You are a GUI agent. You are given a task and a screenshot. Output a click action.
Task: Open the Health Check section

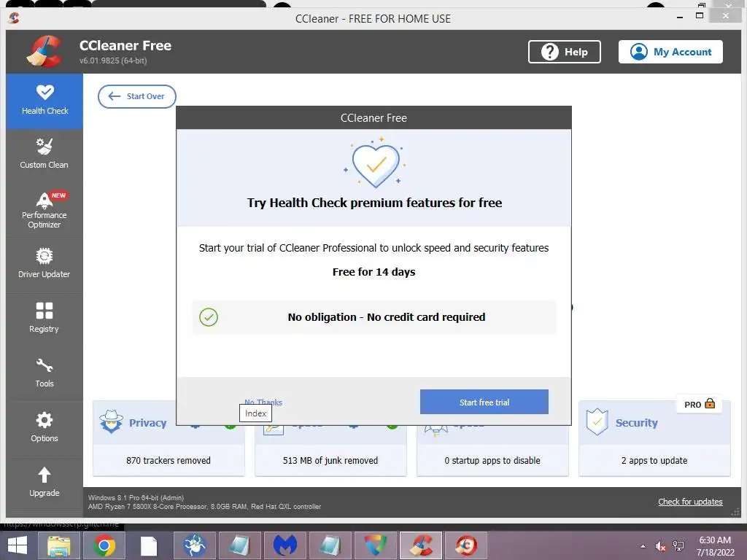[x=44, y=101]
